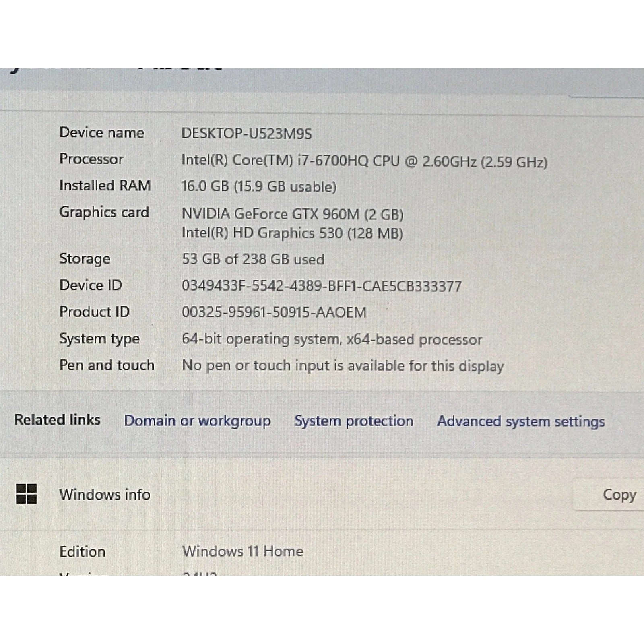
Task: Click the Product ID label
Action: point(95,312)
